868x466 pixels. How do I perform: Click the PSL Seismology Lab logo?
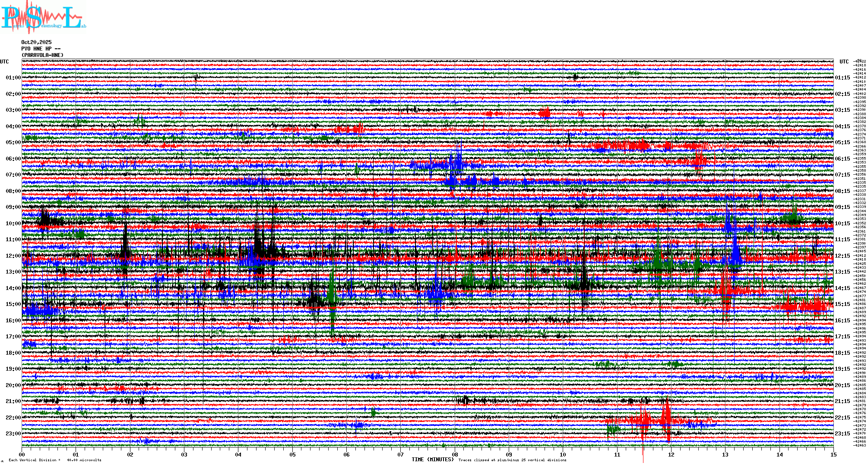pyautogui.click(x=43, y=17)
